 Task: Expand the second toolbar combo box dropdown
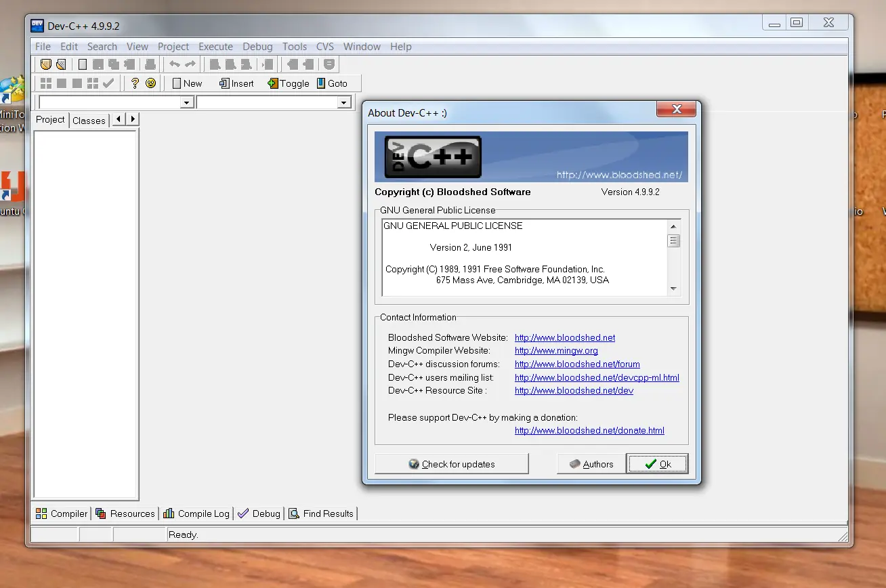coord(344,102)
